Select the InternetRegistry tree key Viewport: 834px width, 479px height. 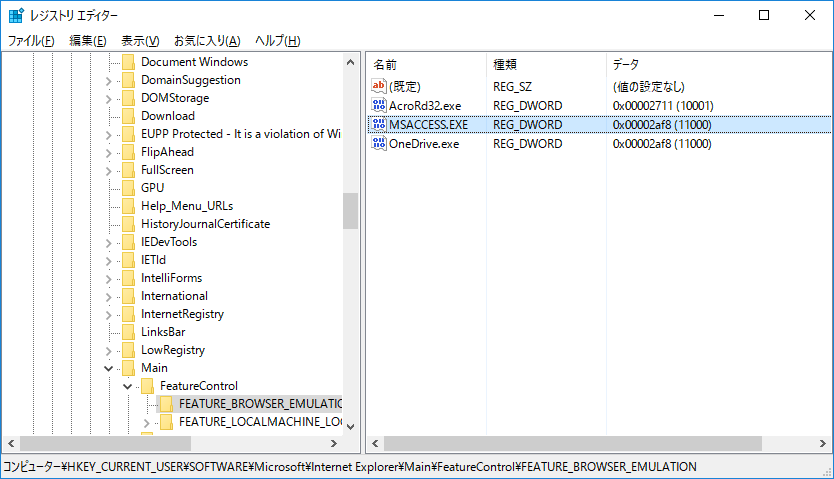pyautogui.click(x=182, y=314)
